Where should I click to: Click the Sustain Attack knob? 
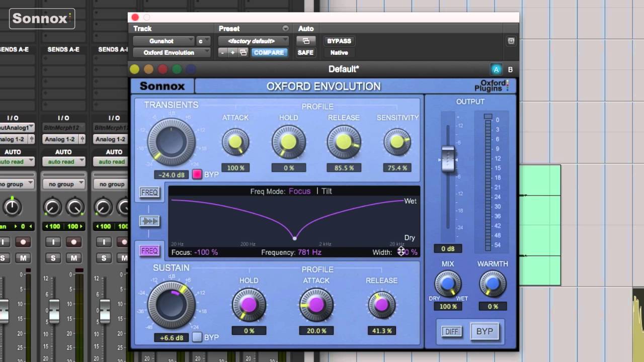point(316,305)
